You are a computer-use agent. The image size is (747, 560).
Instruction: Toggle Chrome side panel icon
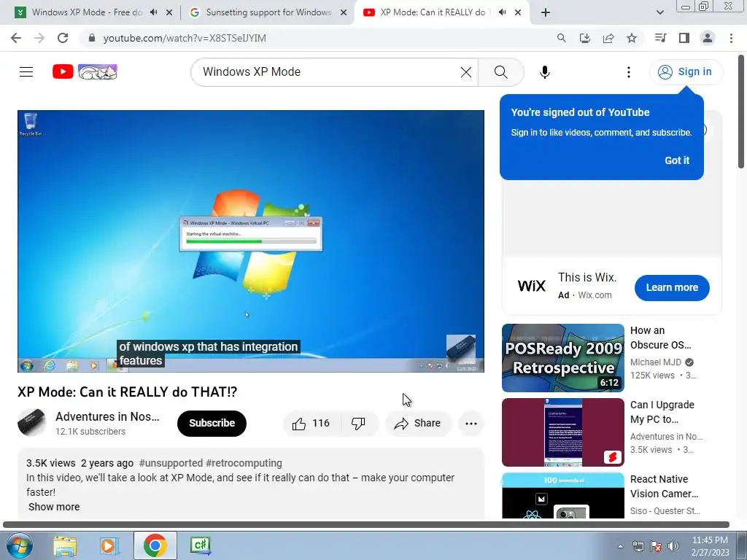pyautogui.click(x=684, y=38)
